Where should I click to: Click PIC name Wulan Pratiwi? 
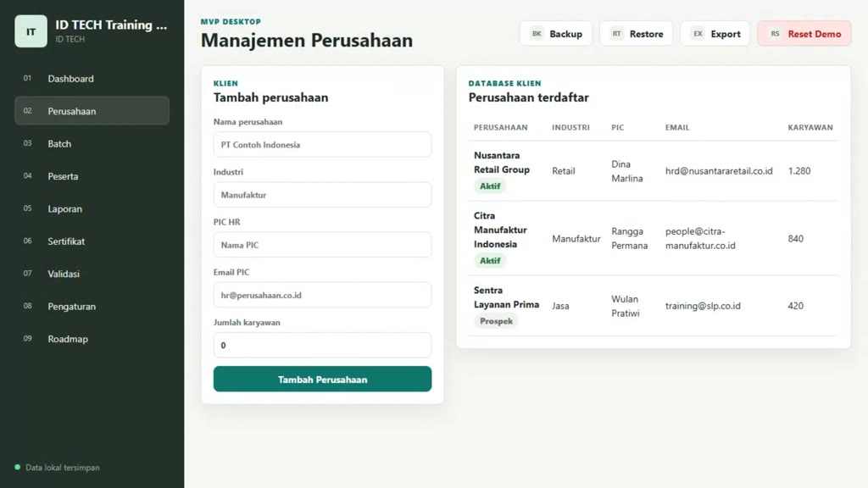[625, 306]
